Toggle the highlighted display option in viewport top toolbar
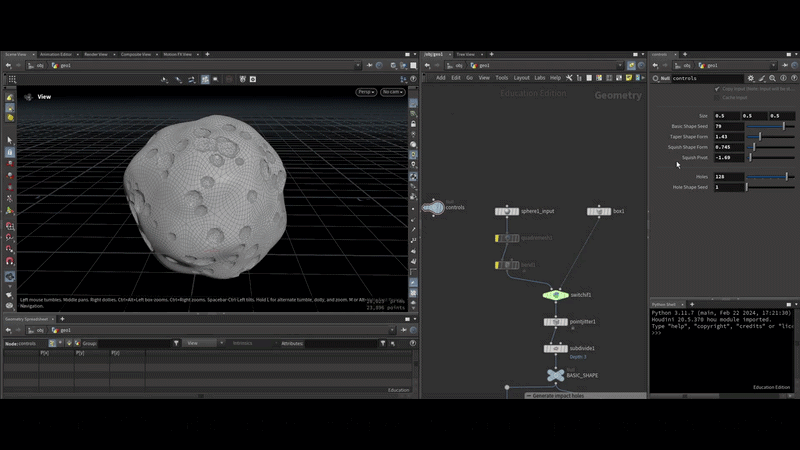 (205, 79)
